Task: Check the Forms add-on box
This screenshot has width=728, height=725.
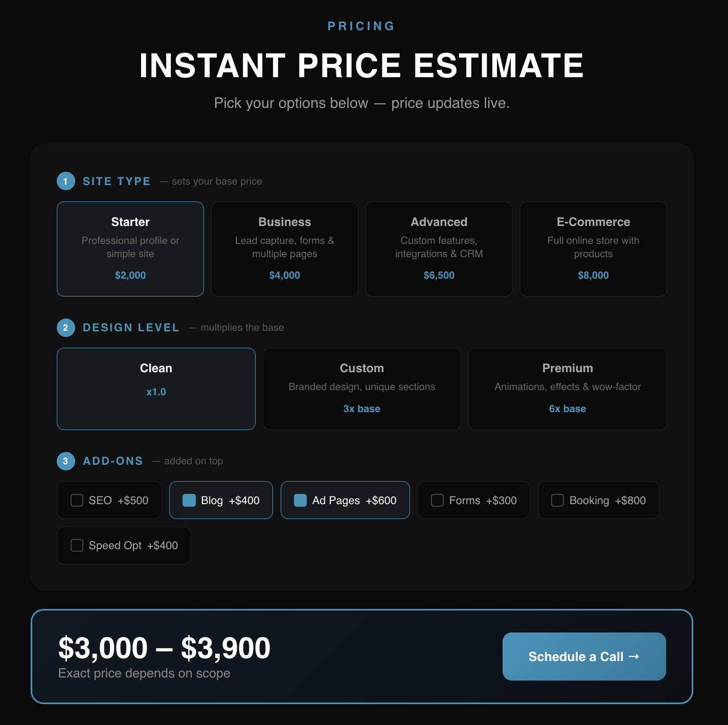Action: tap(438, 500)
